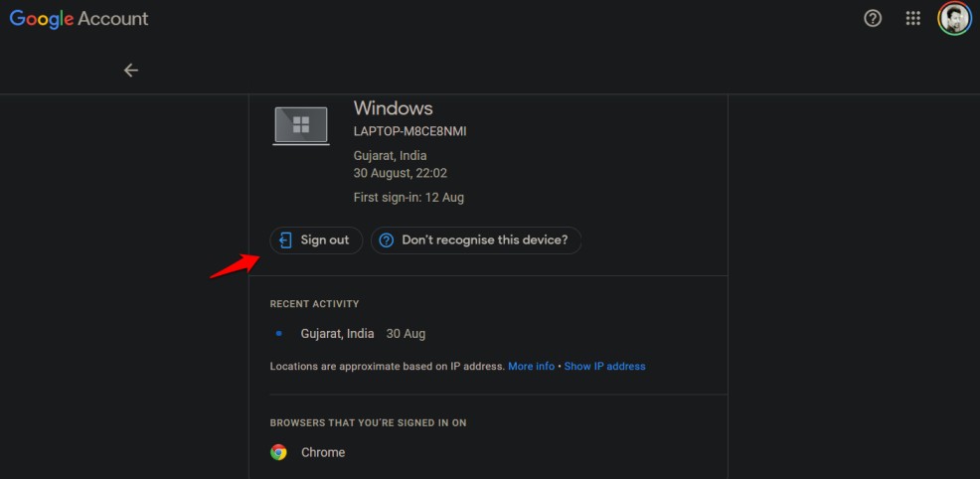
Task: Click the profile avatar picture
Action: 954,19
